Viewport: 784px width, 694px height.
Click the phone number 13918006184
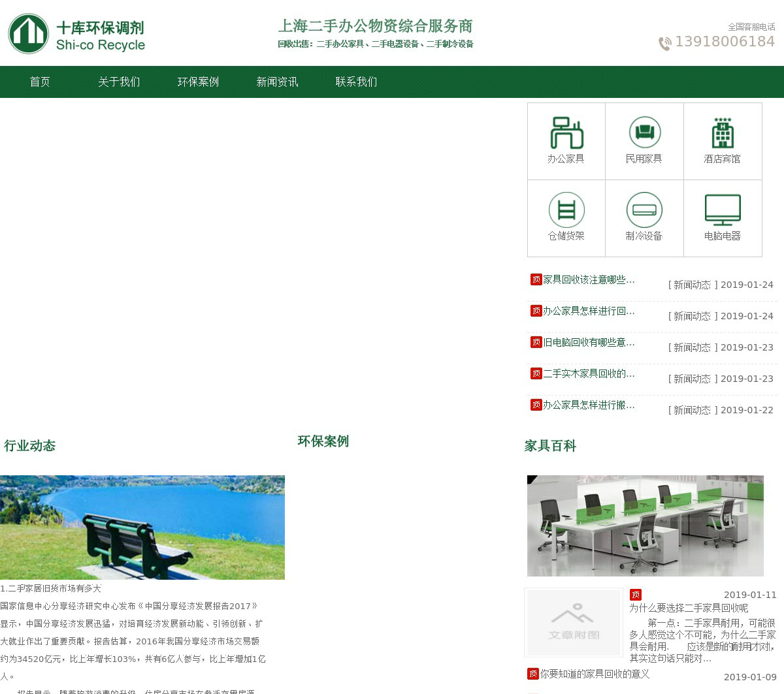click(x=725, y=42)
